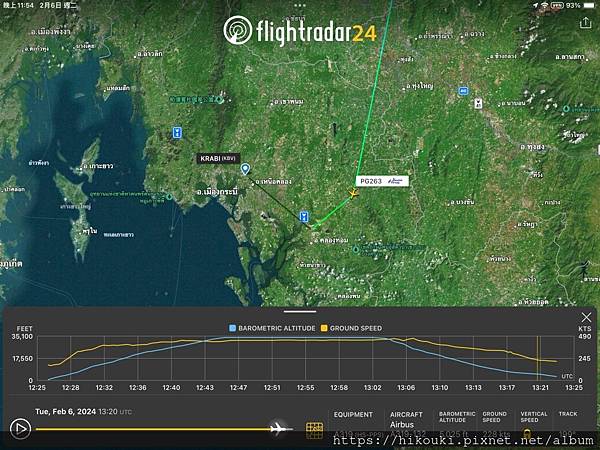Image resolution: width=600 pixels, height=450 pixels.
Task: Open the yellow grid icon beside playback bar
Action: pos(315,430)
